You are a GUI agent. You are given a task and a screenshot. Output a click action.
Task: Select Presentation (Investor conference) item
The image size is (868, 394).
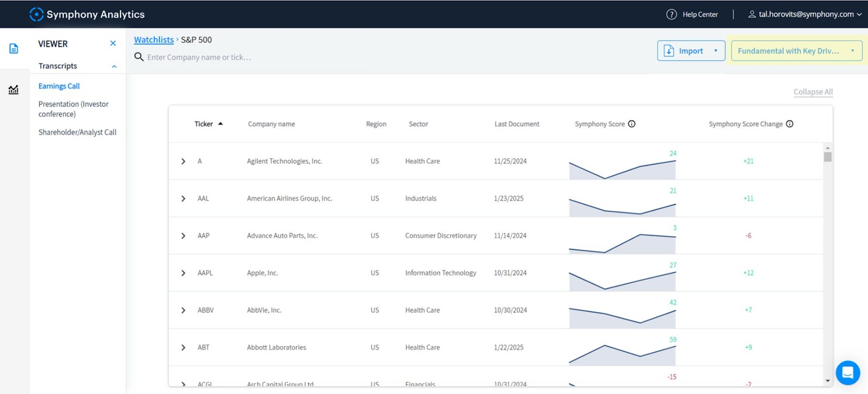74,109
